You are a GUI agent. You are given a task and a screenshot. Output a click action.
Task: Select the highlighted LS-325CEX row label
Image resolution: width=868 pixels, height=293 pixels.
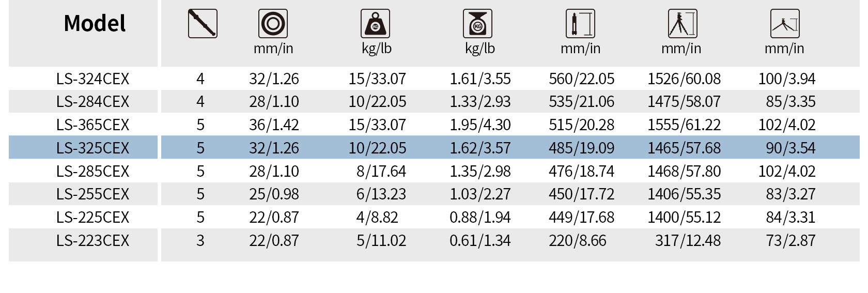[x=93, y=148]
